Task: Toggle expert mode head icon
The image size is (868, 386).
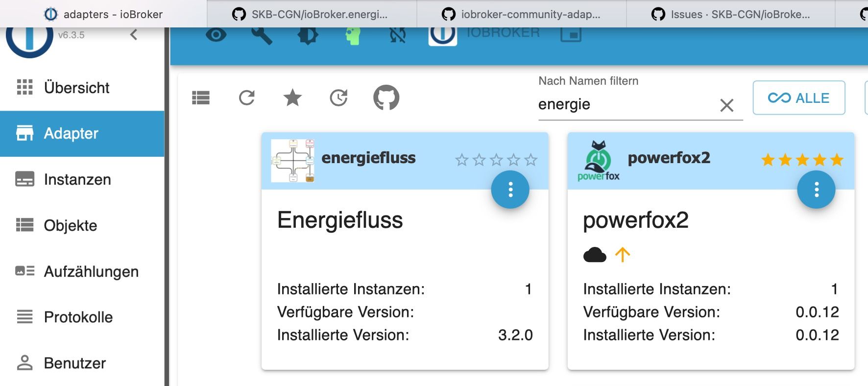Action: tap(353, 36)
